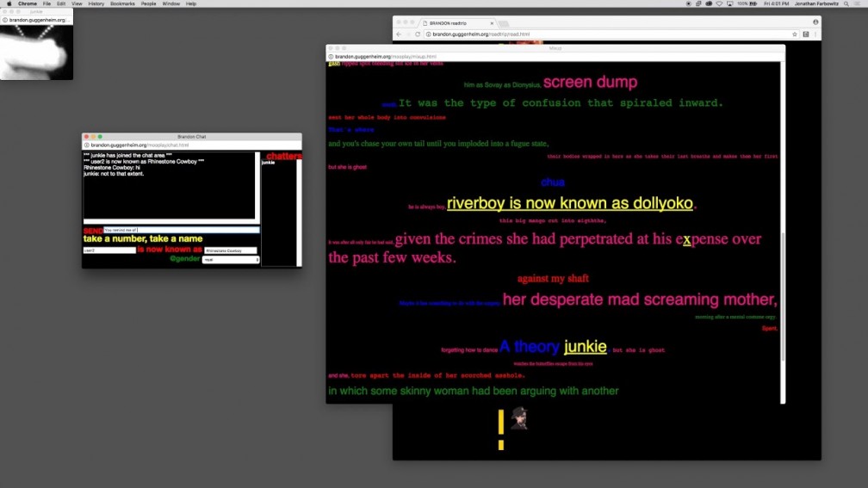Click the reload button in the roadtrip browser

(x=418, y=34)
